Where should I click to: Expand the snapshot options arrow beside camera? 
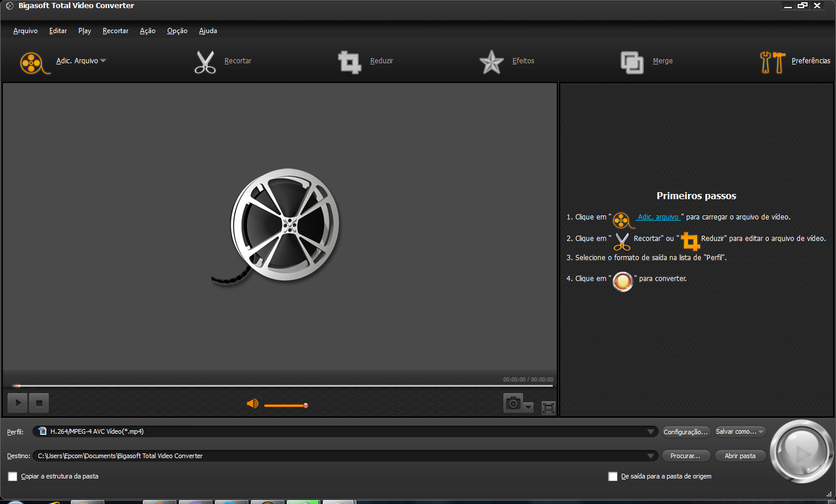coord(528,408)
